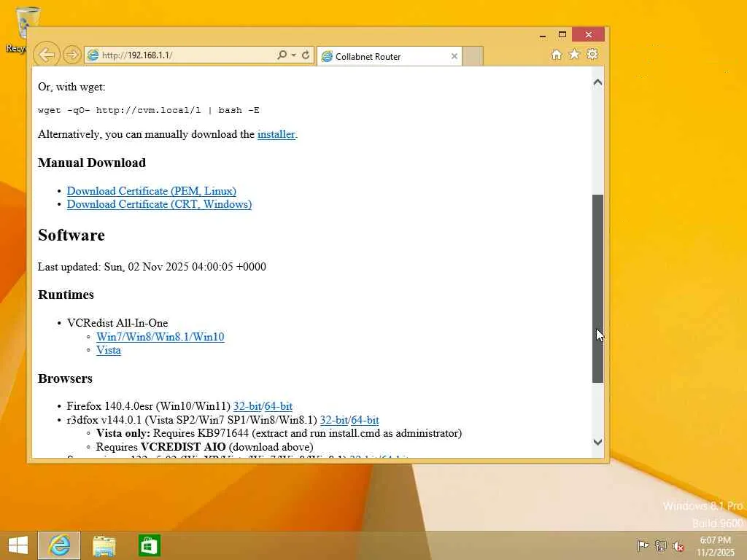This screenshot has height=560, width=747.
Task: Download Certificate (PEM, Linux)
Action: [152, 191]
